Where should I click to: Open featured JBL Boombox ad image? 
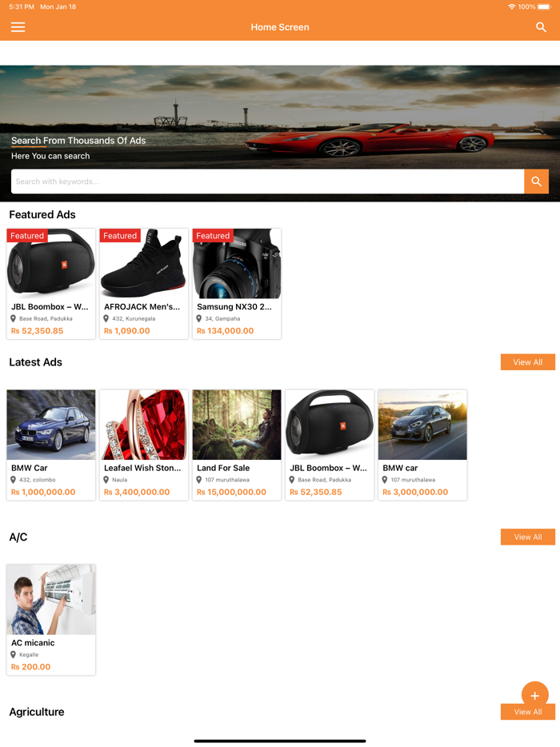point(51,263)
